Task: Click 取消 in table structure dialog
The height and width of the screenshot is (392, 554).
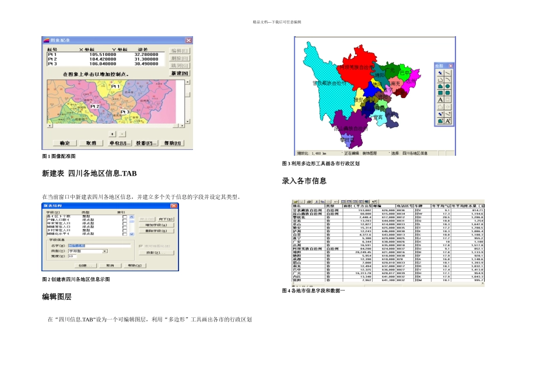Action: coord(110,265)
